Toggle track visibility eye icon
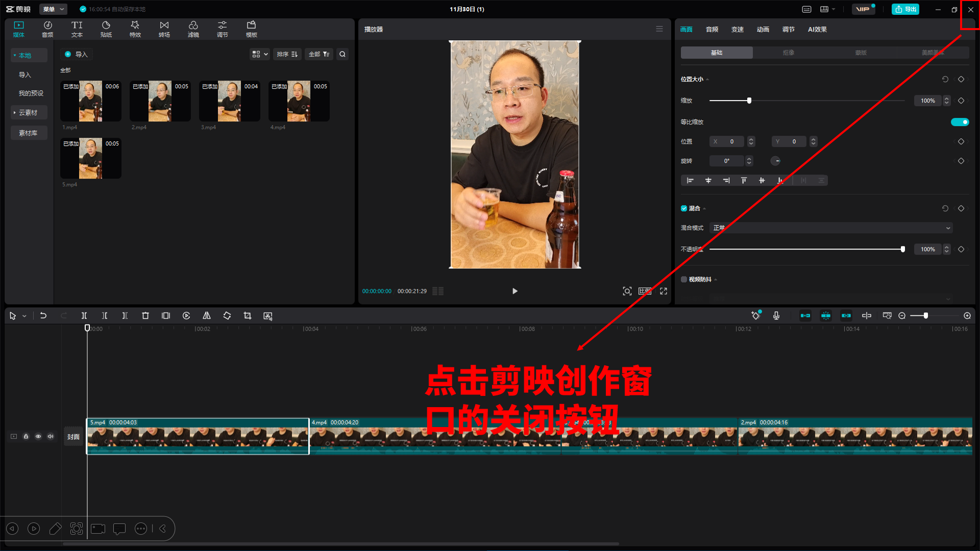This screenshot has width=980, height=551. 38,436
